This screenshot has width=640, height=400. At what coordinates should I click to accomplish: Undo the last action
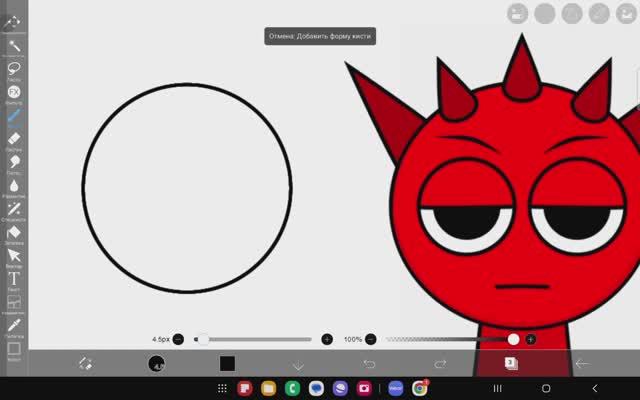point(369,364)
